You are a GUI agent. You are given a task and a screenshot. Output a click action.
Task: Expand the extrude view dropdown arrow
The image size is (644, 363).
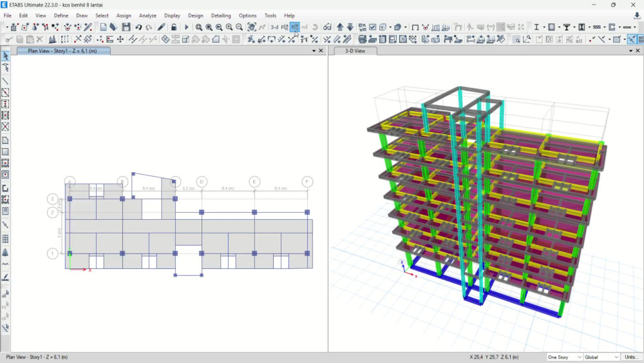coord(405,27)
